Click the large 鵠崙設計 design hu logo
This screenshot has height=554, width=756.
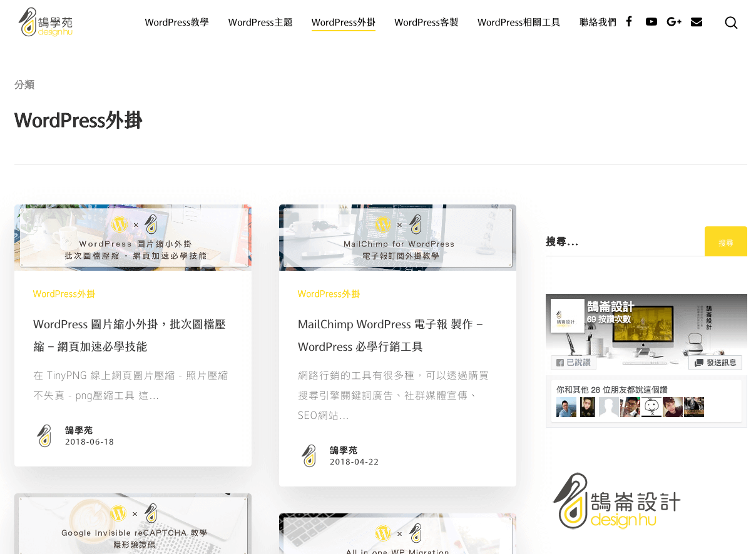pos(617,501)
